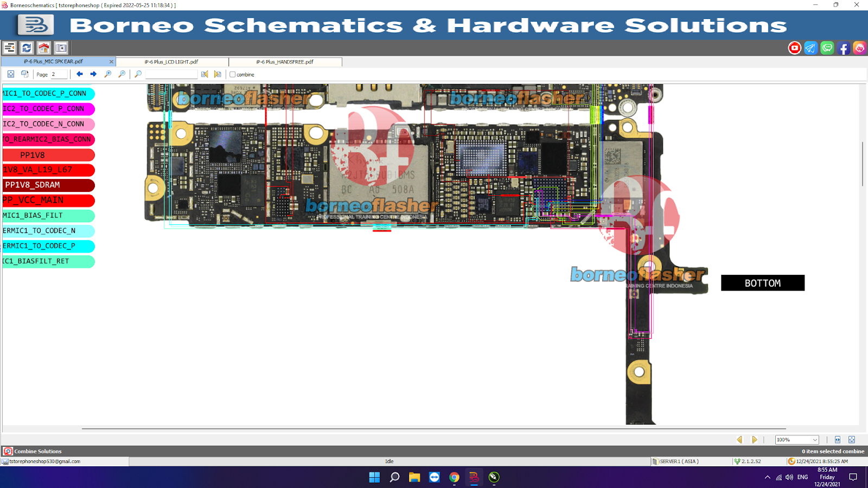
Task: Click the fit to window icon bottom right
Action: (x=852, y=440)
